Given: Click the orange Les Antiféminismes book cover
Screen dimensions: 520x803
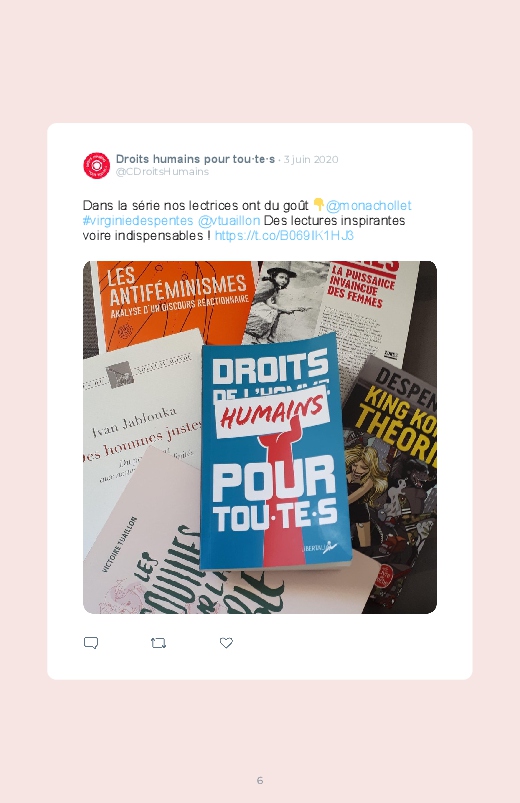Looking at the screenshot, I should point(174,300).
